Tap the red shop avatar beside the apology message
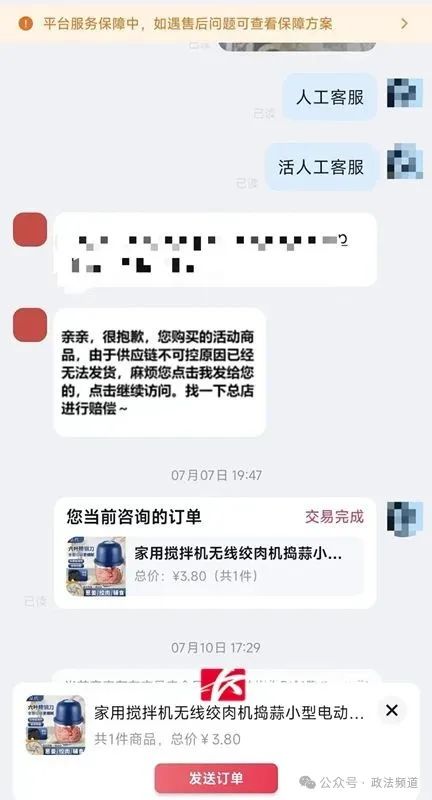Image resolution: width=432 pixels, height=800 pixels. 30,324
